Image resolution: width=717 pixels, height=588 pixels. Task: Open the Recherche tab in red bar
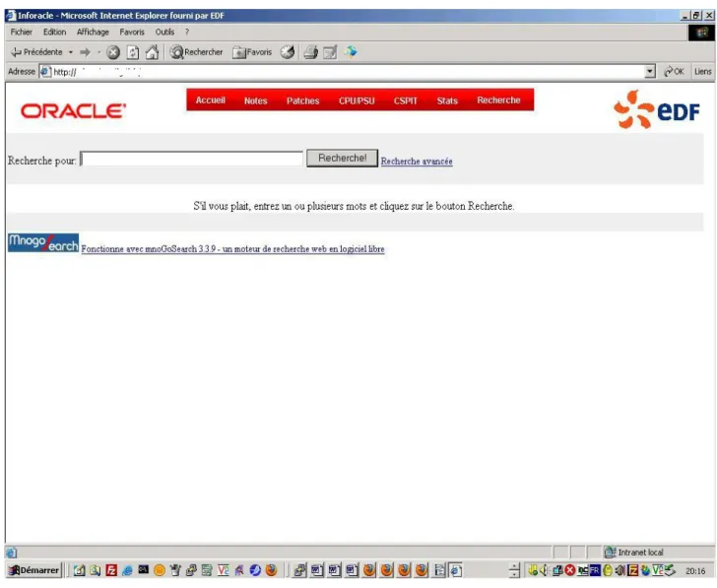[x=498, y=100]
